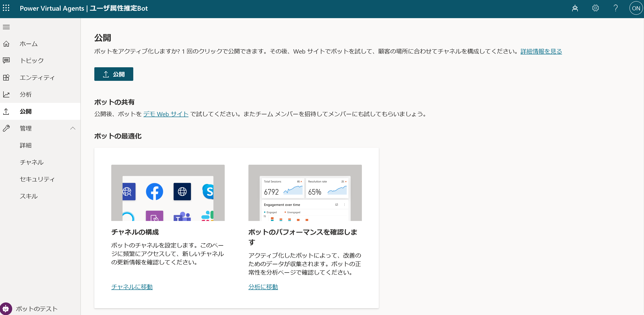
Task: Collapse the sidebar with the hamburger icon
Action: click(x=6, y=27)
